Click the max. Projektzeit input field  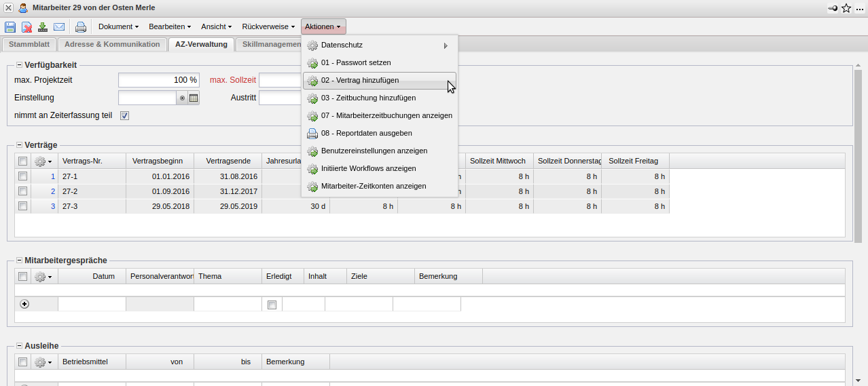click(158, 80)
